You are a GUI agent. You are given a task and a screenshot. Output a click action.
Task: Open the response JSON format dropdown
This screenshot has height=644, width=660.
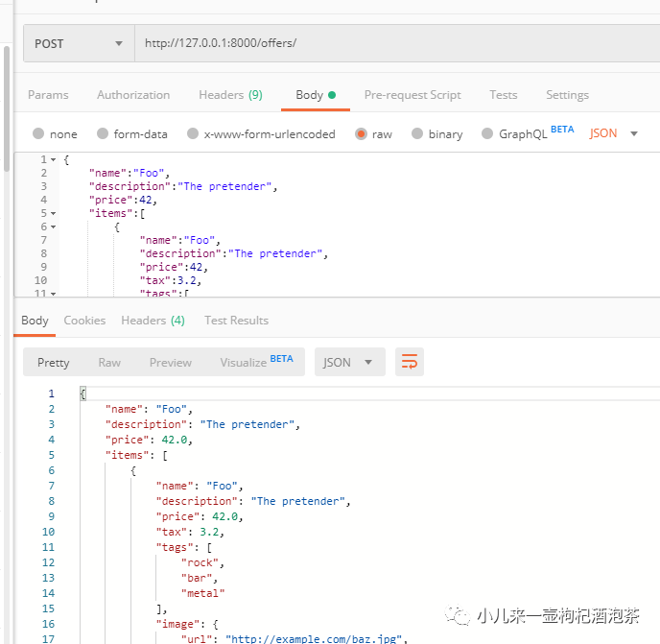tap(349, 362)
